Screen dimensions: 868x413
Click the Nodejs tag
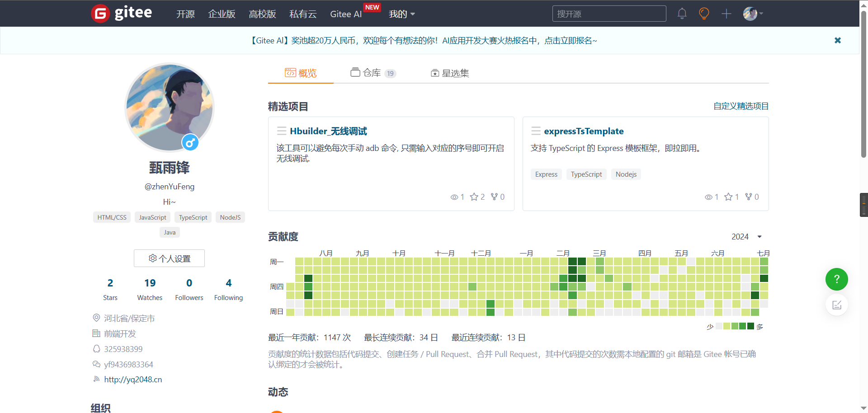tap(626, 174)
